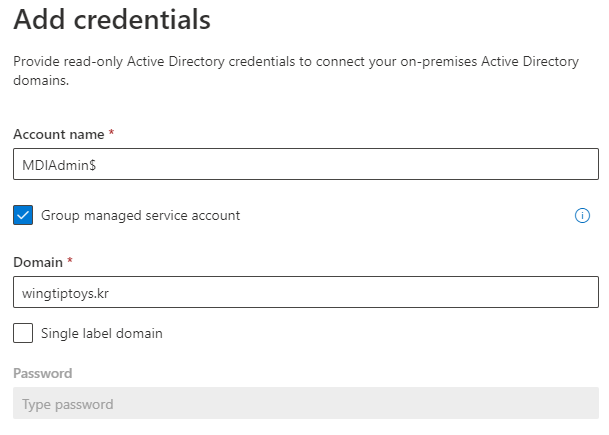Click the required asterisk beside Domain
Image resolution: width=609 pixels, height=435 pixels.
pos(70,261)
